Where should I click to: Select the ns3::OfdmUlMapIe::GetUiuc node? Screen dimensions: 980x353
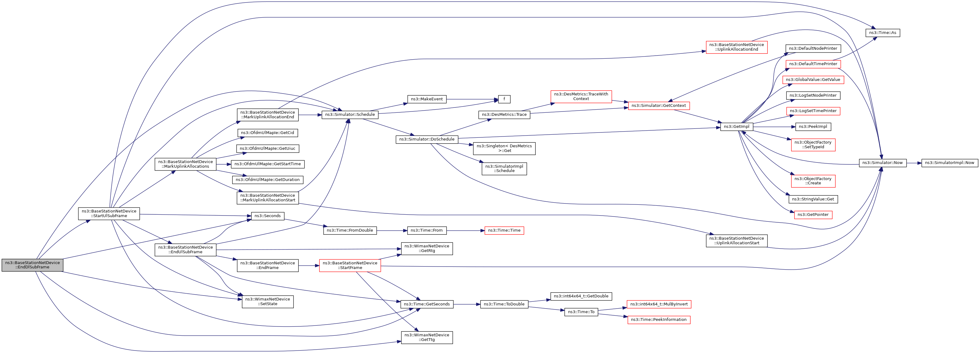pyautogui.click(x=268, y=149)
